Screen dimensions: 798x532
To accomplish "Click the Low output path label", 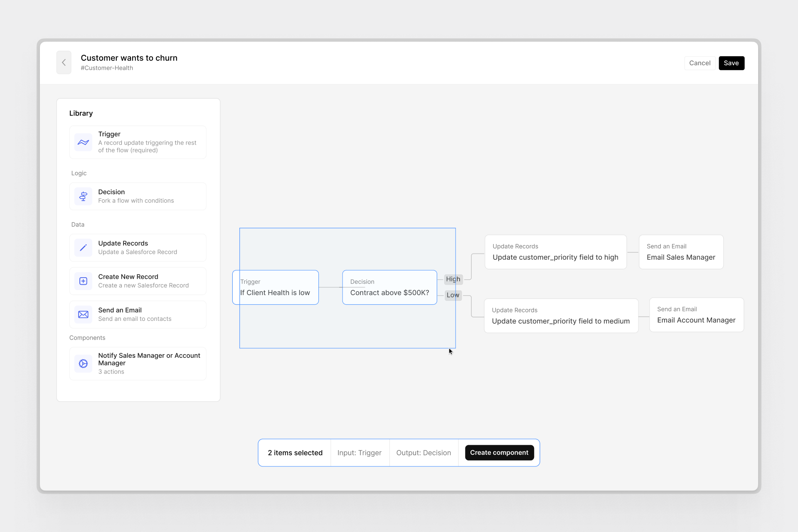I will pos(453,295).
